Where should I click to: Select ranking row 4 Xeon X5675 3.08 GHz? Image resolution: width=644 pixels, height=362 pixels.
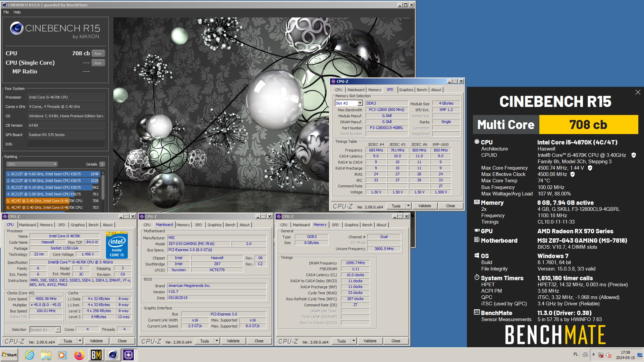[x=53, y=194]
